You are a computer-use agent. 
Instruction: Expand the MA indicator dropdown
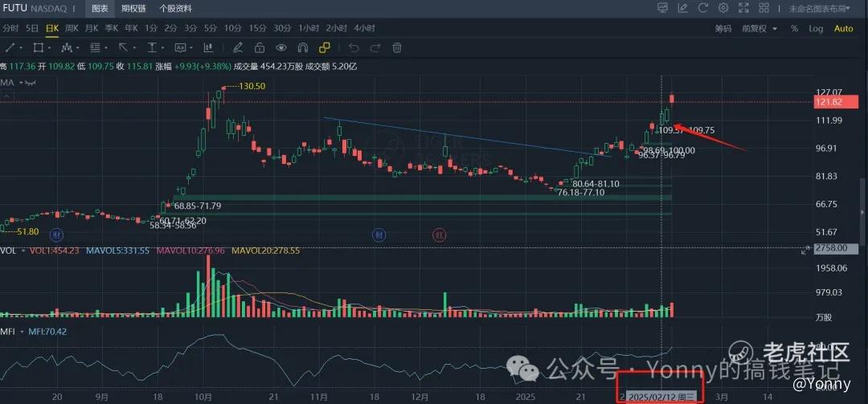pos(22,83)
